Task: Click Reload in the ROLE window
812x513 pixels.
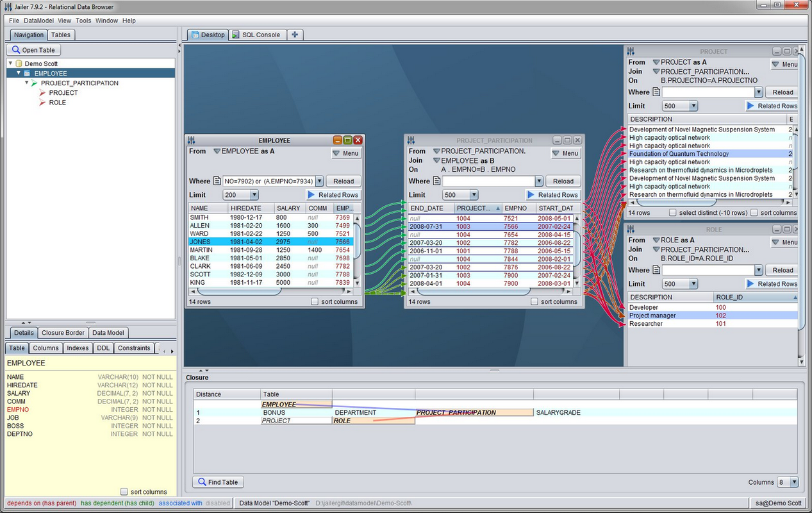Action: 783,270
